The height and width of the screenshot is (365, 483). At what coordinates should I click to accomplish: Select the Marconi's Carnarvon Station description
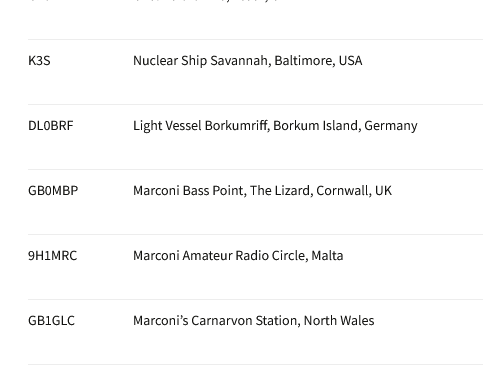tap(254, 321)
